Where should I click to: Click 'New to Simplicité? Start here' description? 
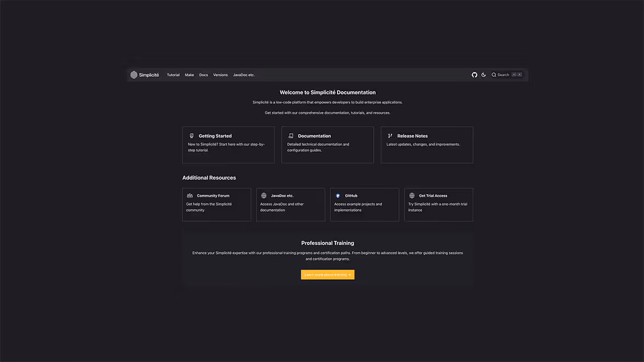pos(226,147)
